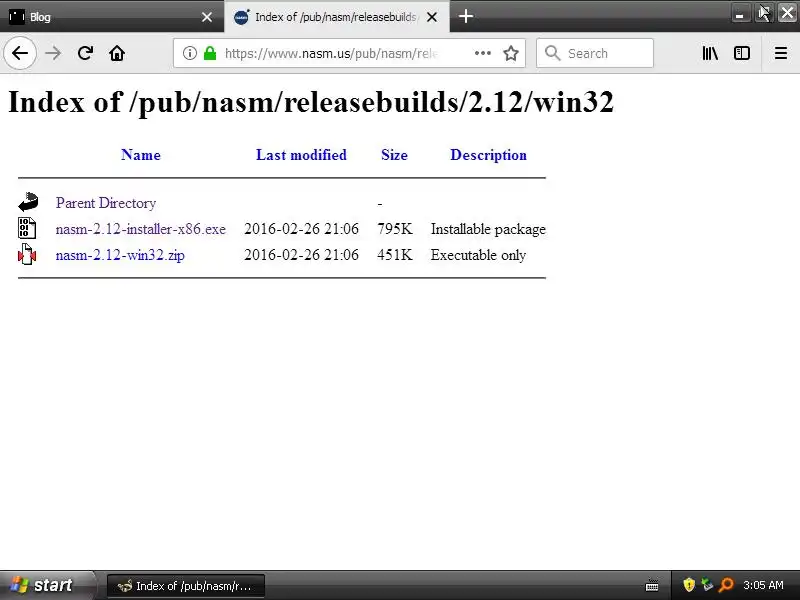Click the Parent Directory back-arrow icon
The width and height of the screenshot is (800, 600).
tap(28, 202)
